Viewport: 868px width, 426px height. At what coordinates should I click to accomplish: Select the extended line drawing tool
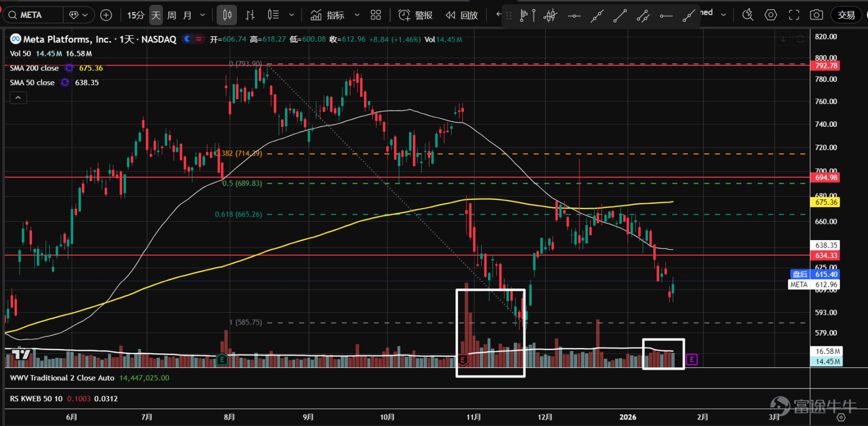pyautogui.click(x=597, y=16)
